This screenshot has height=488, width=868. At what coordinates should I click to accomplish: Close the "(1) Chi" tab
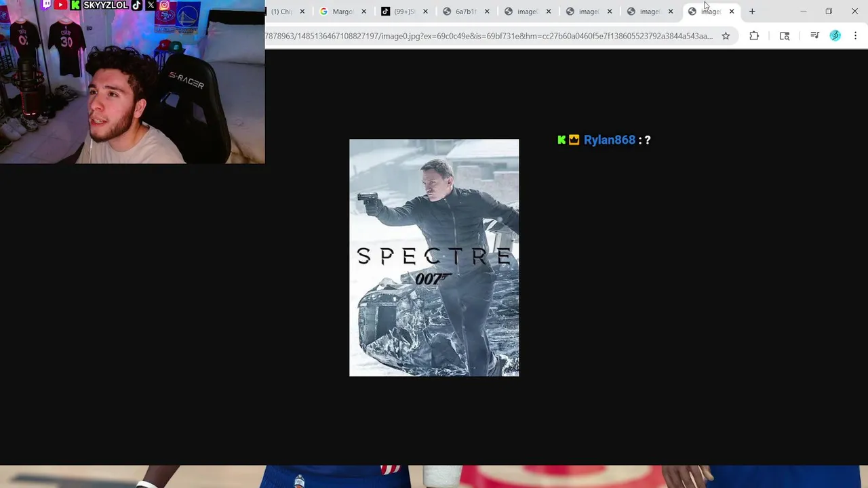[x=302, y=12]
